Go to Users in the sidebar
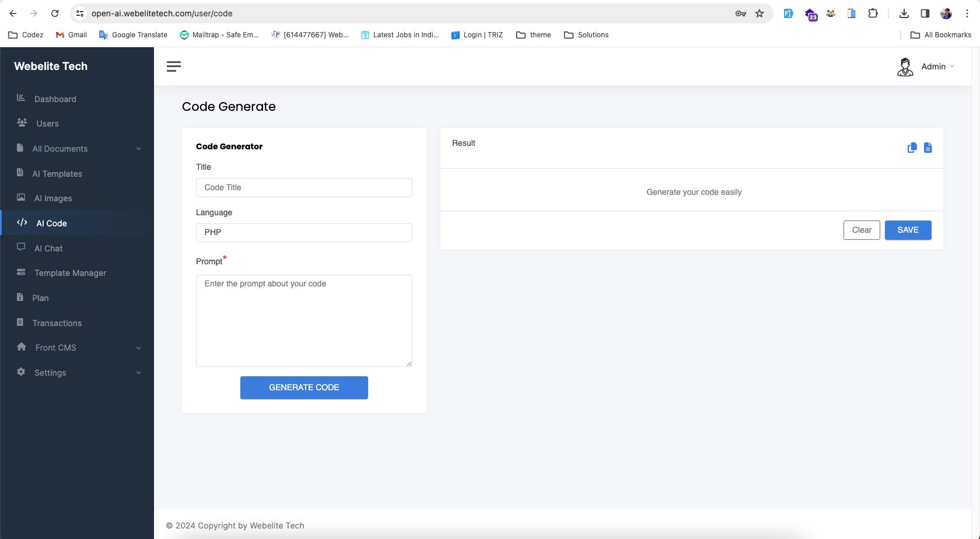 coord(47,124)
